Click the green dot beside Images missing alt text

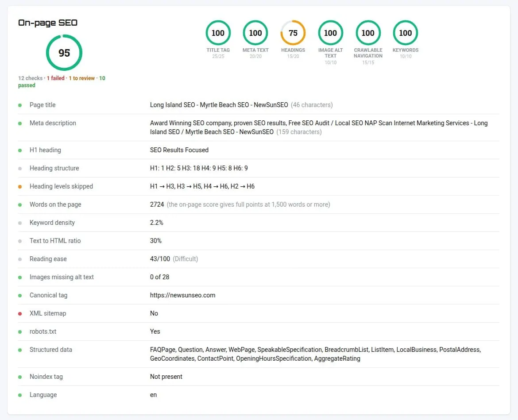coord(20,277)
